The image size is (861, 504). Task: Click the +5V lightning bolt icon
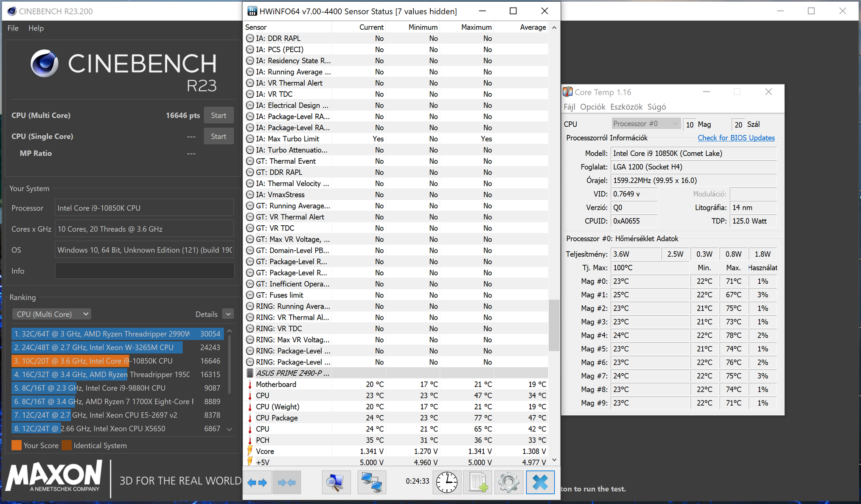pyautogui.click(x=250, y=462)
